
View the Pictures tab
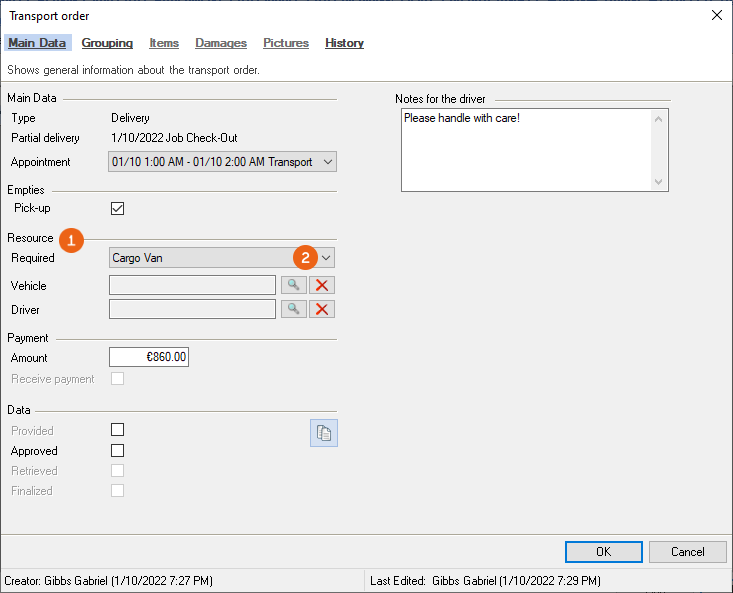pos(286,43)
